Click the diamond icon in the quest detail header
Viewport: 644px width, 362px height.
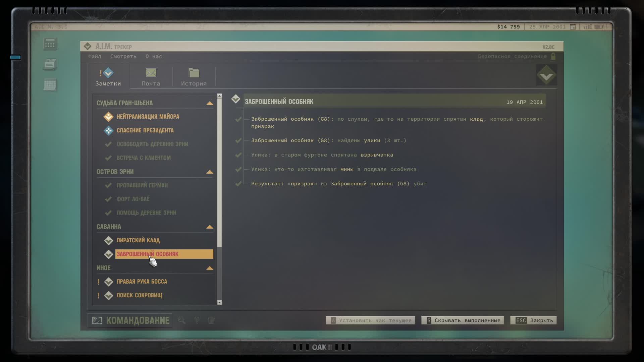(236, 99)
